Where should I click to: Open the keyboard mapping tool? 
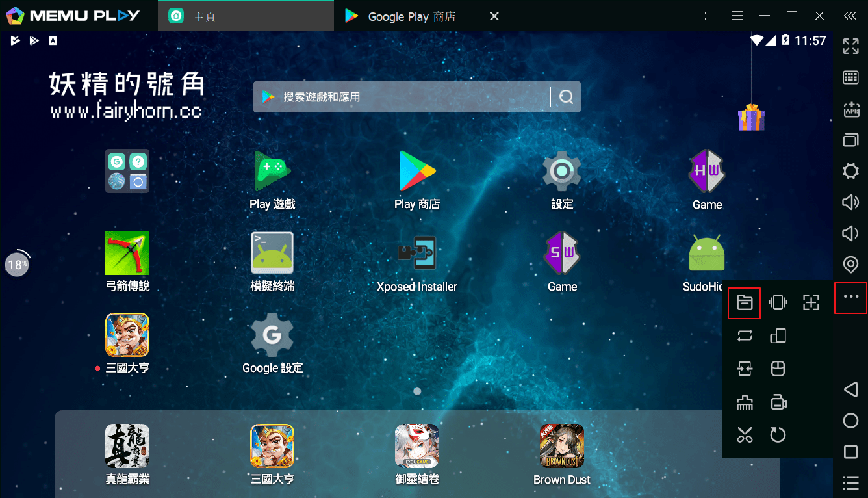tap(850, 77)
